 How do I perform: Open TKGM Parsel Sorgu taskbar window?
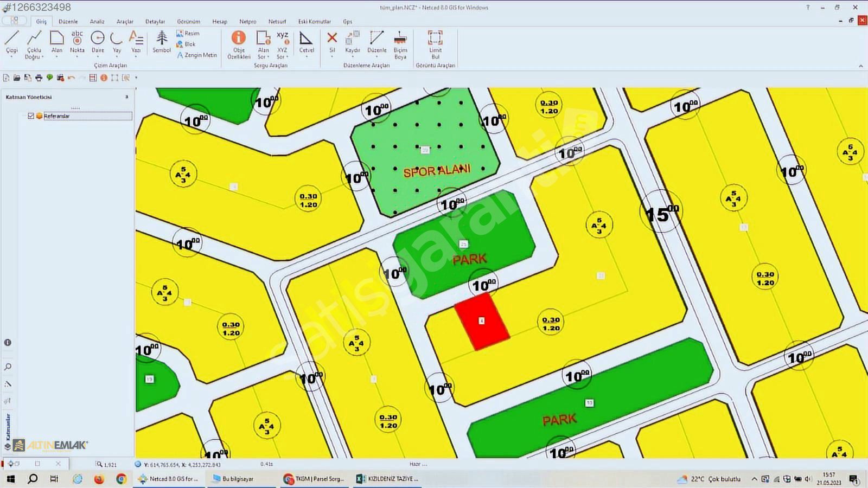[x=315, y=479]
